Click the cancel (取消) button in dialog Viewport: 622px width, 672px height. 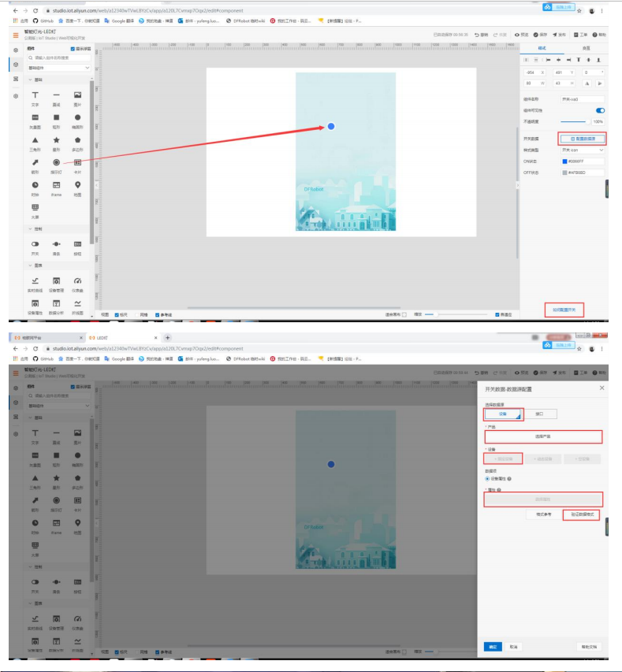[513, 647]
